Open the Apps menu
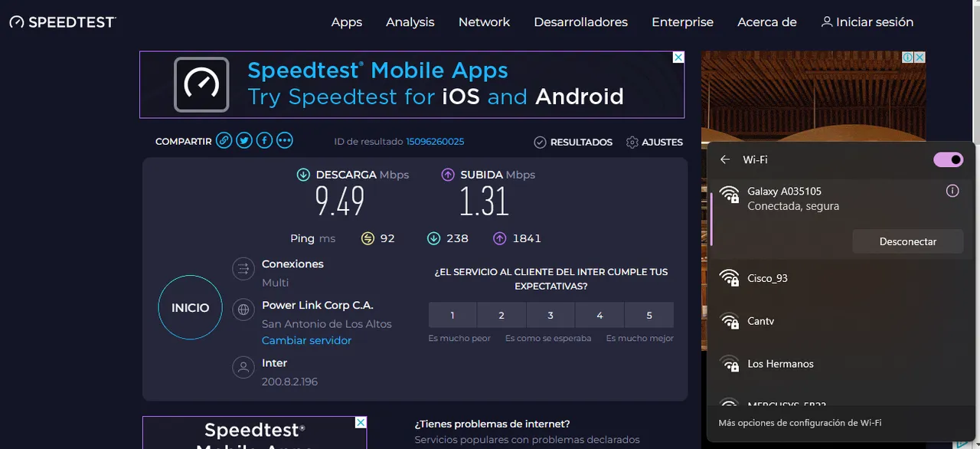The width and height of the screenshot is (980, 449). coord(347,22)
